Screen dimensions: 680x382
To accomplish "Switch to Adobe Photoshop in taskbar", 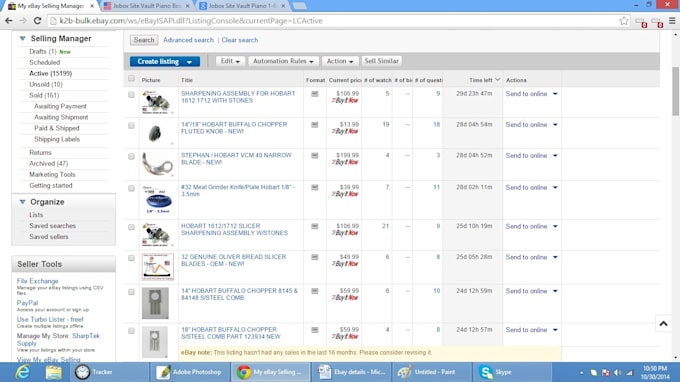I will coord(189,372).
